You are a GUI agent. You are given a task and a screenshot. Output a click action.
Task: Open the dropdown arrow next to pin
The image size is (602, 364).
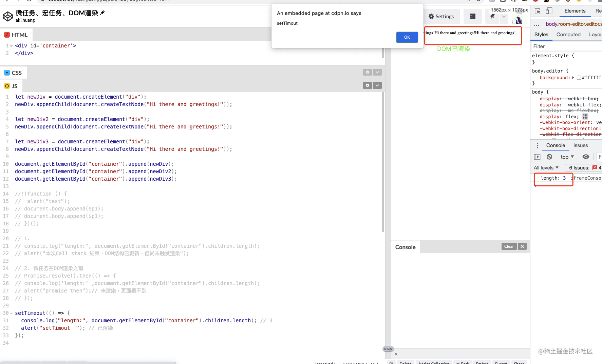pyautogui.click(x=504, y=17)
